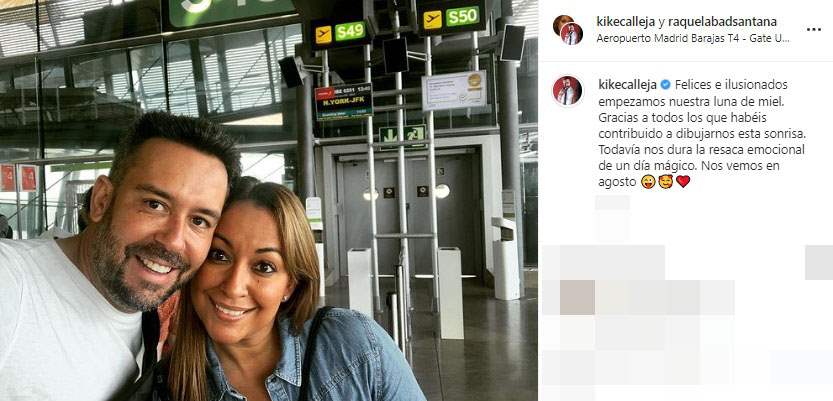Click the green emergency exit sign

tap(403, 134)
